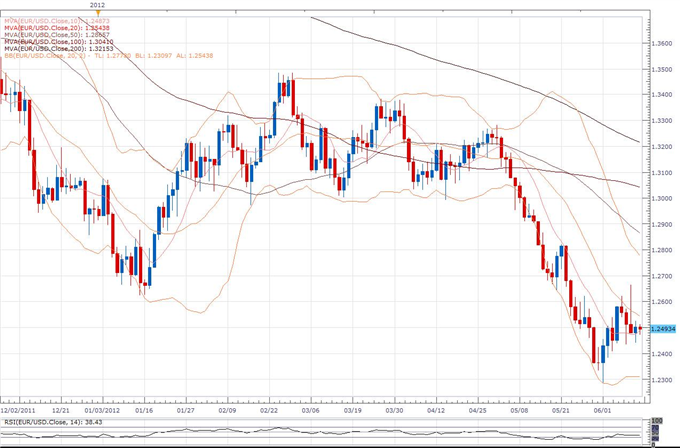680x448 pixels.
Task: Click the 1.3100 price axis label
Action: point(662,173)
